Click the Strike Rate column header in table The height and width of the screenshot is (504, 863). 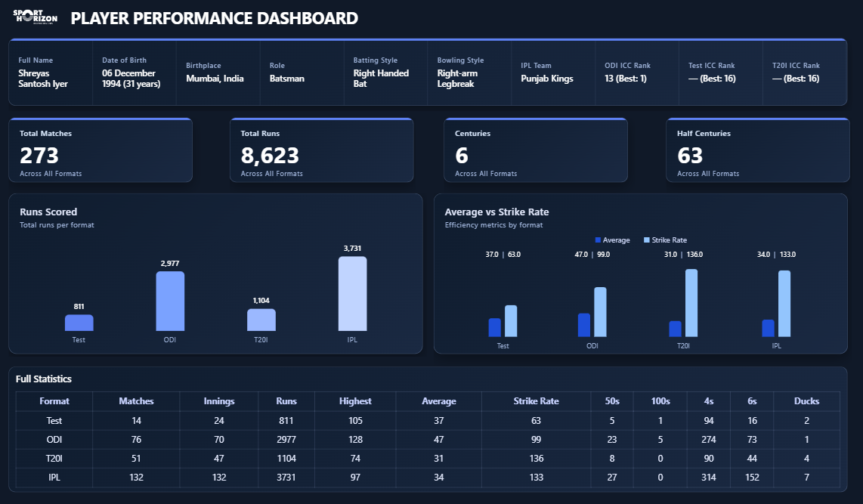pos(536,401)
